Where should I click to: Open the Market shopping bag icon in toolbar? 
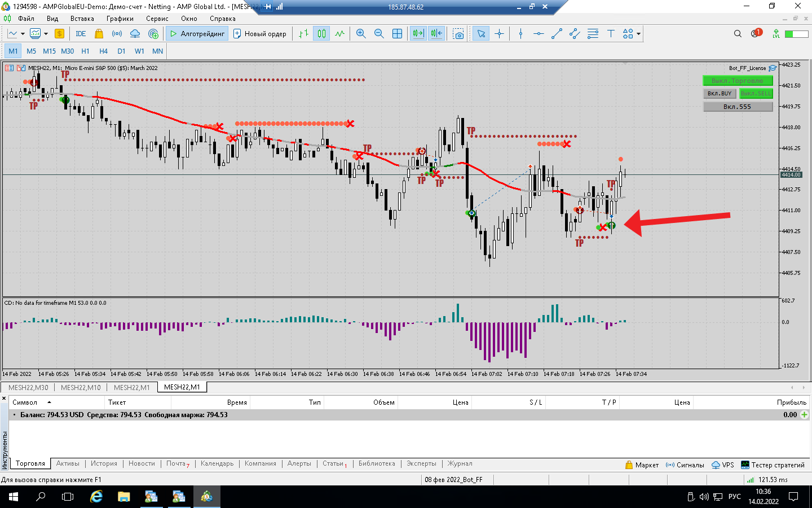click(99, 34)
